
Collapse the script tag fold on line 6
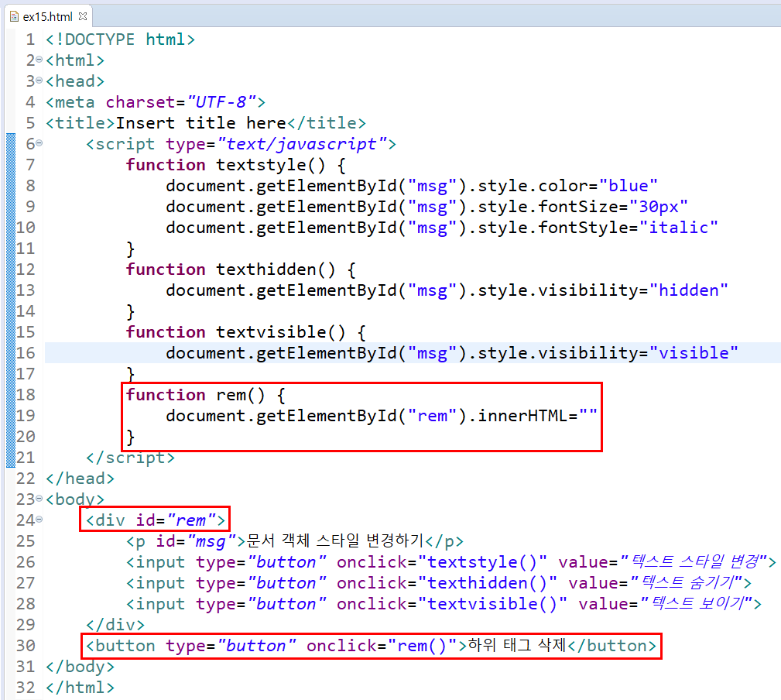(x=39, y=143)
